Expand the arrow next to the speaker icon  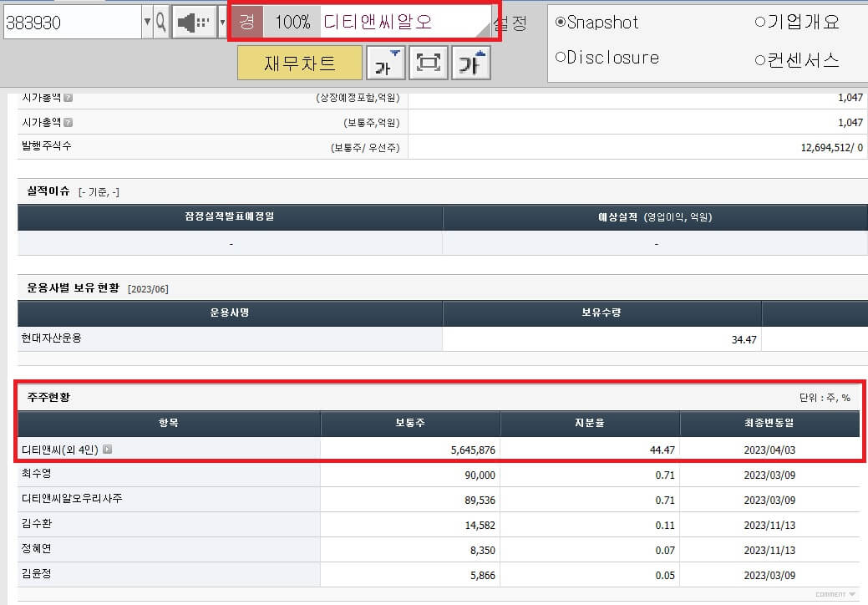pyautogui.click(x=222, y=22)
